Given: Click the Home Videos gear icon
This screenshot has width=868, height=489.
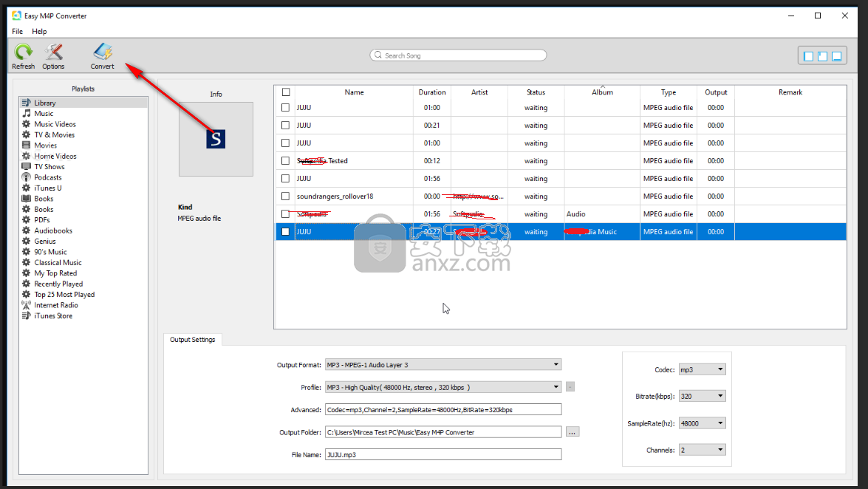Looking at the screenshot, I should 26,156.
